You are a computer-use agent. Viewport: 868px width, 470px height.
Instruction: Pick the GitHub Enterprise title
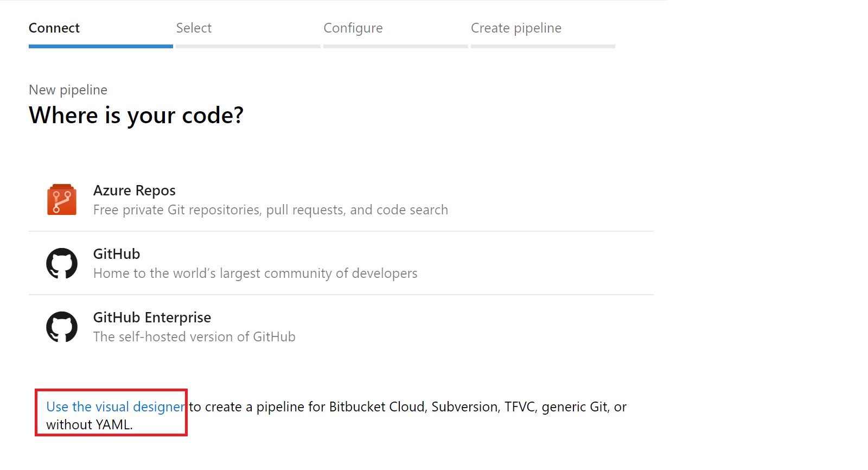(x=152, y=317)
